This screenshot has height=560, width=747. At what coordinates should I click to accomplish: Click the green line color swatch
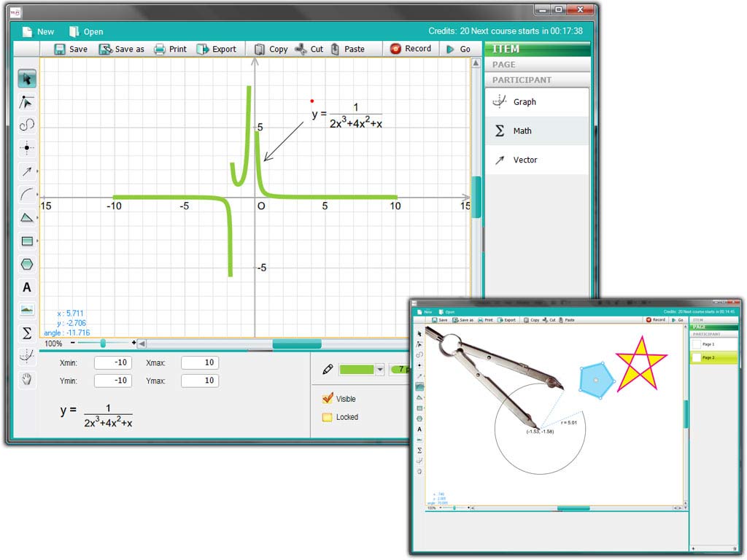click(357, 370)
